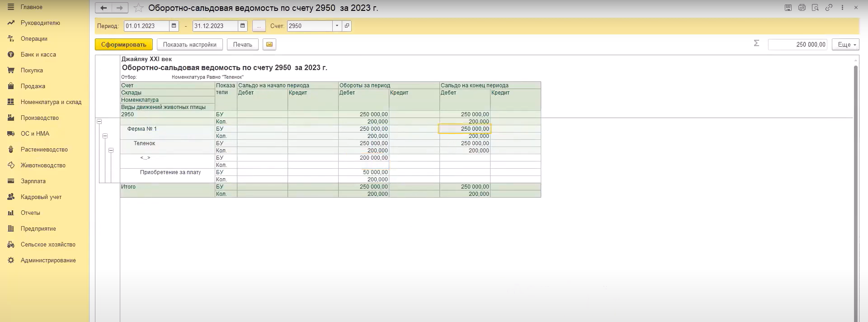Open calendar for start date 01.01.2023
868x322 pixels.
[174, 26]
